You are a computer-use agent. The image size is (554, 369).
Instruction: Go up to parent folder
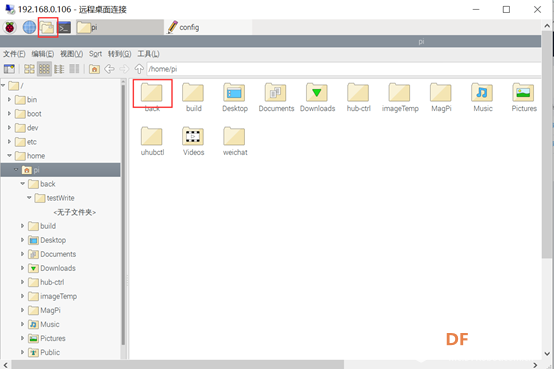(139, 69)
